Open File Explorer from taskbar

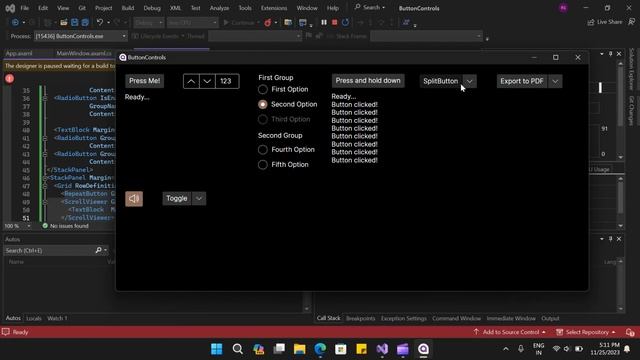[300, 349]
